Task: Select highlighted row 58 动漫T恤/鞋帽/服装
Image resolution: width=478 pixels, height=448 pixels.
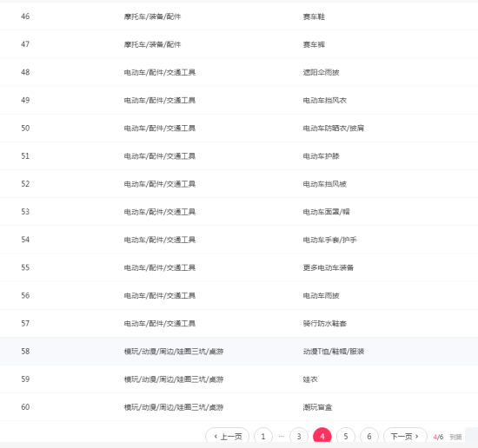Action: [x=239, y=352]
